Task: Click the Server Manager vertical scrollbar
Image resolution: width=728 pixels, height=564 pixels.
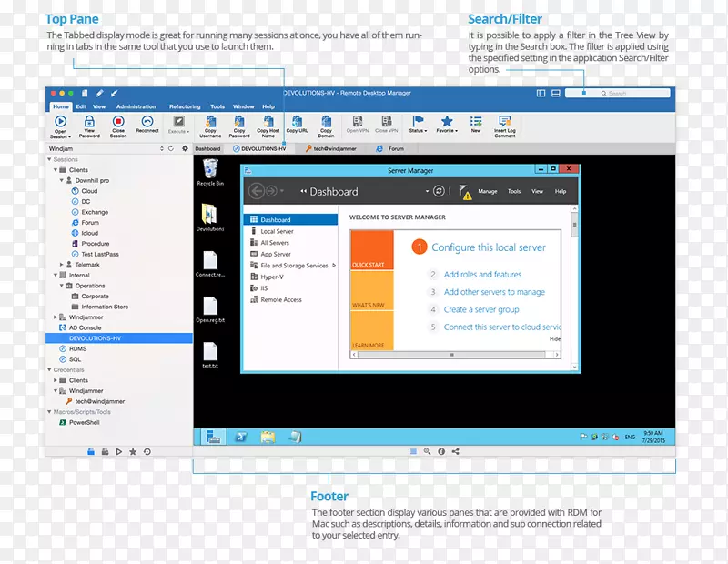Action: [573, 273]
